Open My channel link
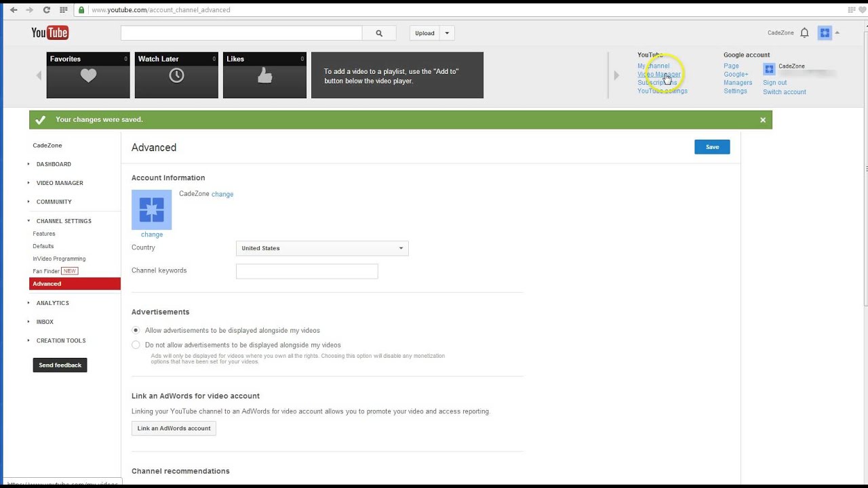 pyautogui.click(x=653, y=66)
